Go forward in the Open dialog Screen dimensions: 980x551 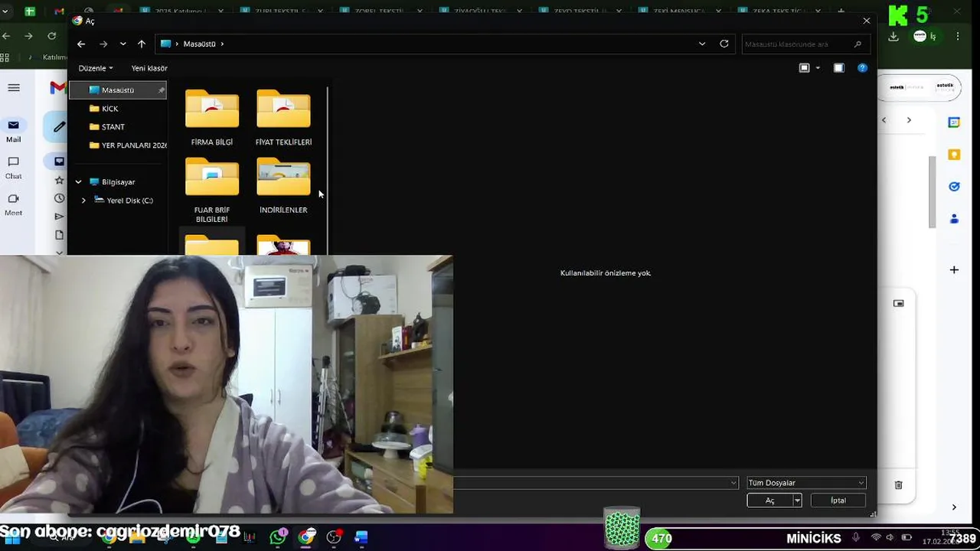point(103,44)
